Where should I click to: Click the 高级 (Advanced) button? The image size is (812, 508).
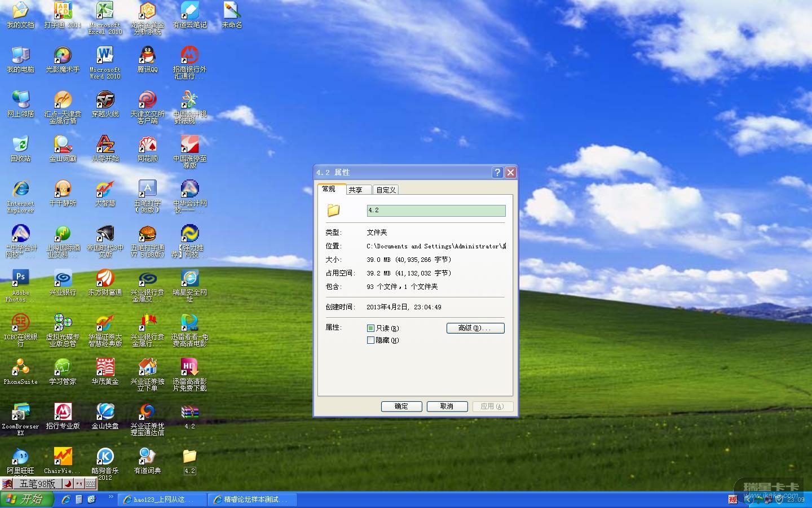tap(475, 328)
